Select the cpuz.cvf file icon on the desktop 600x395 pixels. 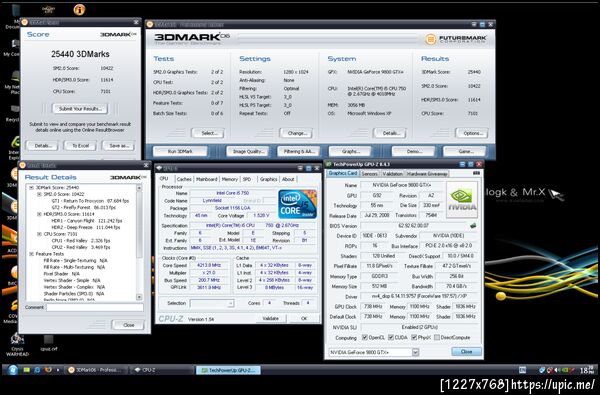click(x=49, y=343)
